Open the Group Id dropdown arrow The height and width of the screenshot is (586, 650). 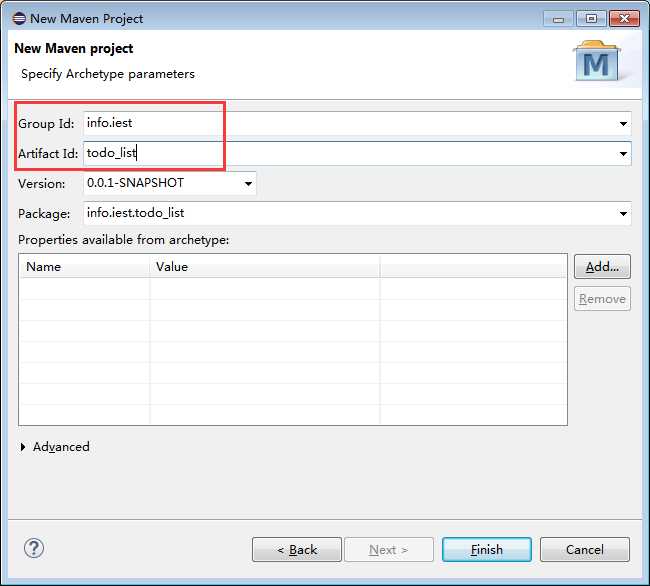pos(623,124)
